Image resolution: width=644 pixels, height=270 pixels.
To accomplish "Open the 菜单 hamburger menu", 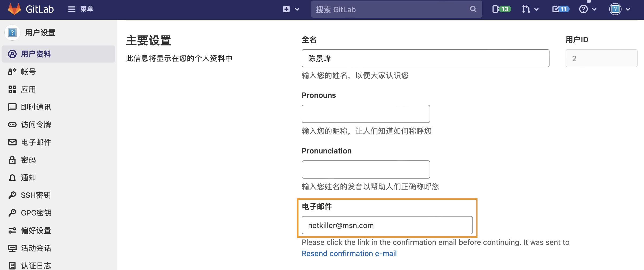I will point(80,9).
